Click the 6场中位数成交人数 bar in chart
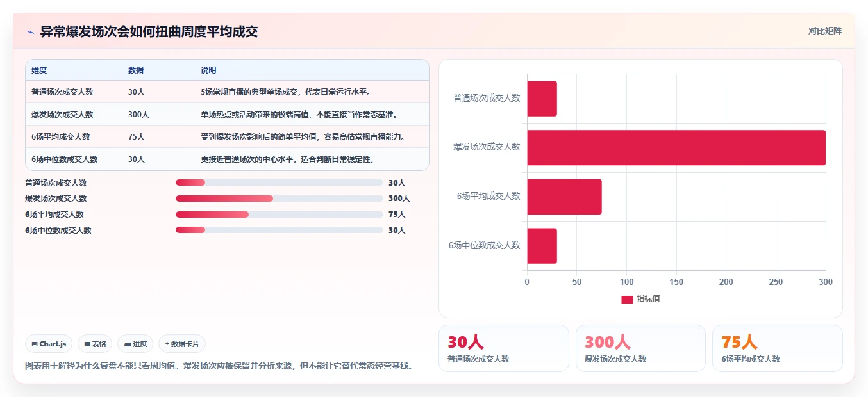868x397 pixels. 542,246
